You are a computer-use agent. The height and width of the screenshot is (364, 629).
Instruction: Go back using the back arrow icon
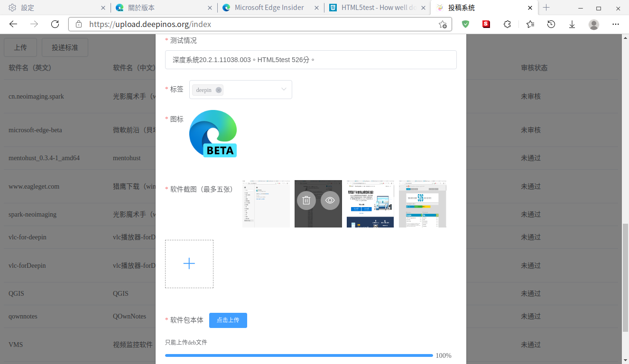point(13,24)
